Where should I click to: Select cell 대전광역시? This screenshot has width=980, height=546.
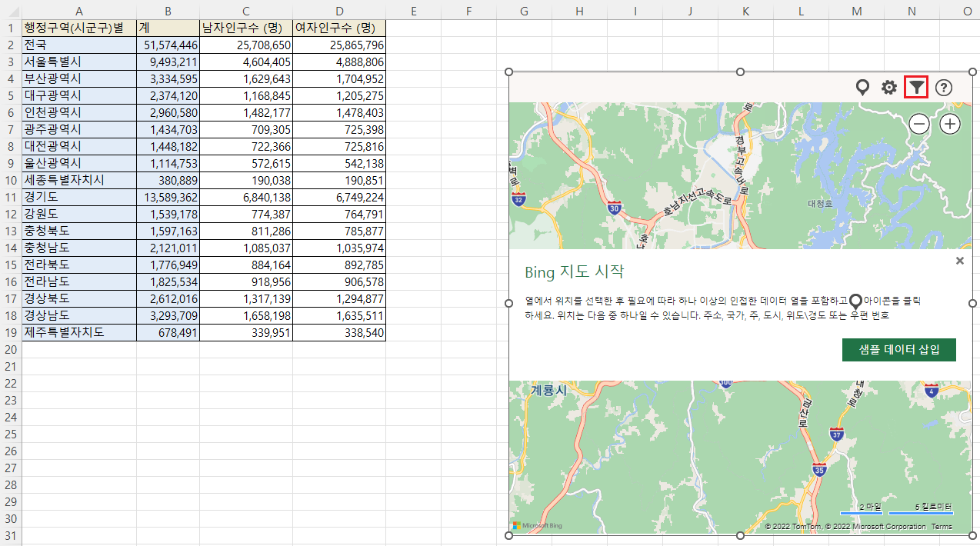[79, 147]
